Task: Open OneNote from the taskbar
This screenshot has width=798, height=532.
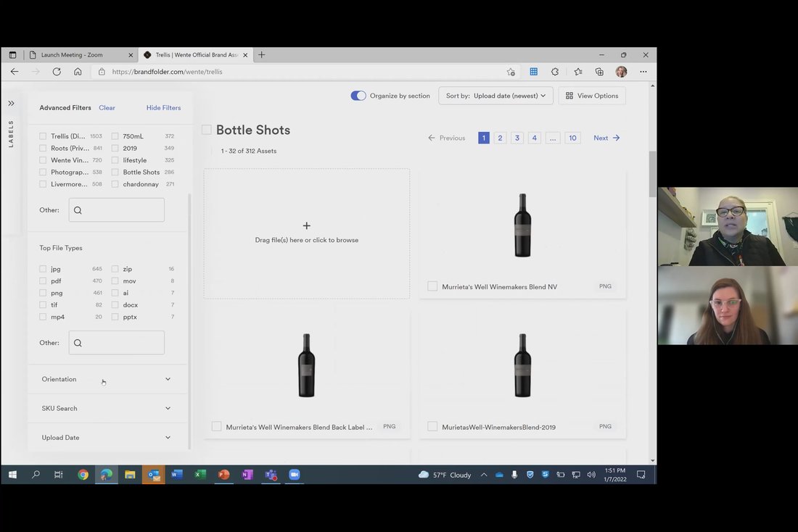Action: click(247, 475)
